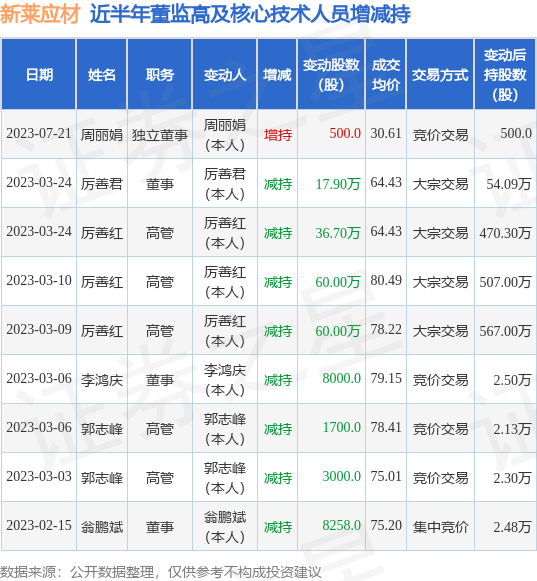The width and height of the screenshot is (537, 581).
Task: Click the 567.00万 holdings cell
Action: (505, 331)
